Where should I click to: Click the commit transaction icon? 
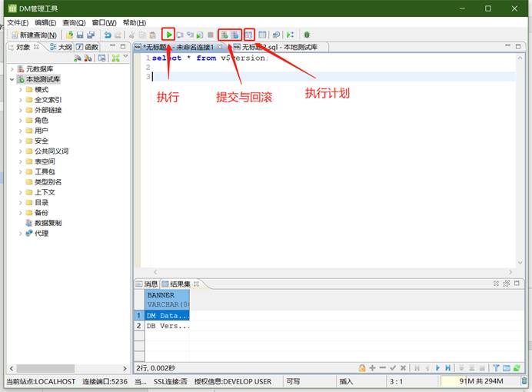pos(224,35)
